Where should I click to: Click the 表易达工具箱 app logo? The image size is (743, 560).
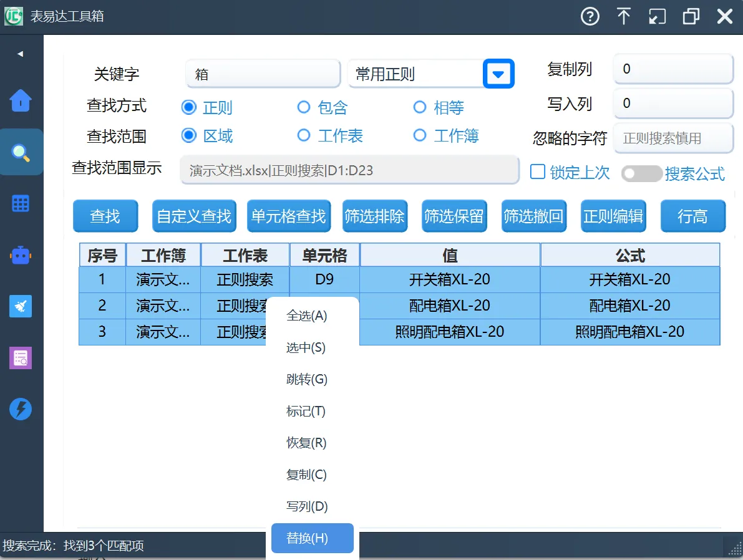pos(14,17)
